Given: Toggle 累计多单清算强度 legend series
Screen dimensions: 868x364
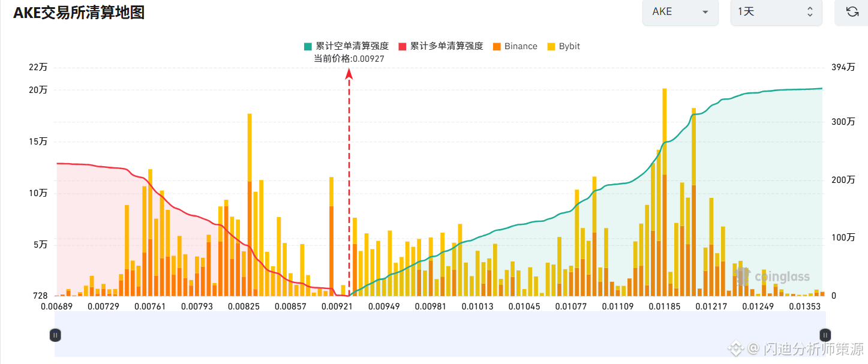Looking at the screenshot, I should tap(441, 46).
